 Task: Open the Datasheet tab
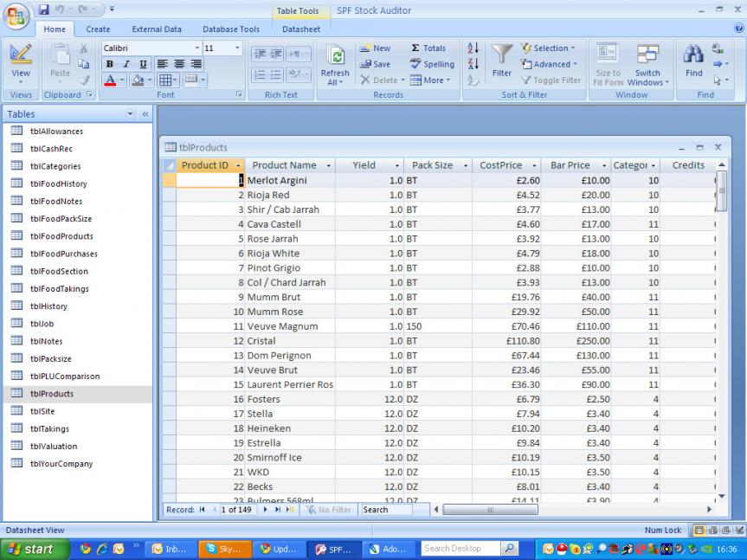click(x=301, y=29)
